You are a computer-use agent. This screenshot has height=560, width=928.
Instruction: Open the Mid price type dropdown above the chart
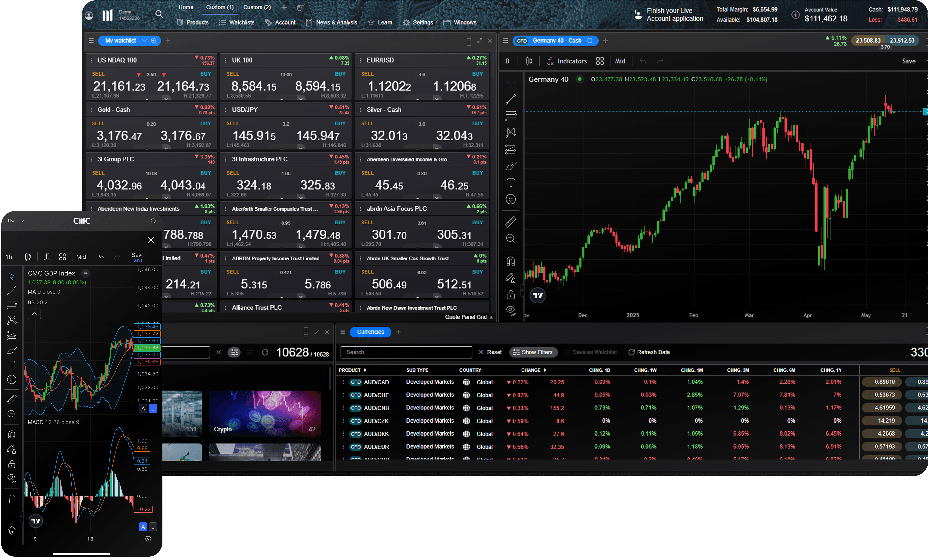[x=620, y=61]
